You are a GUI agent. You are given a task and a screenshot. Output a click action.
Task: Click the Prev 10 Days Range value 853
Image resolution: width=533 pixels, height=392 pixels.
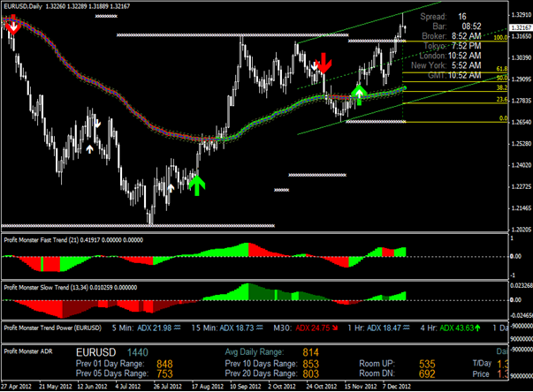(x=310, y=364)
